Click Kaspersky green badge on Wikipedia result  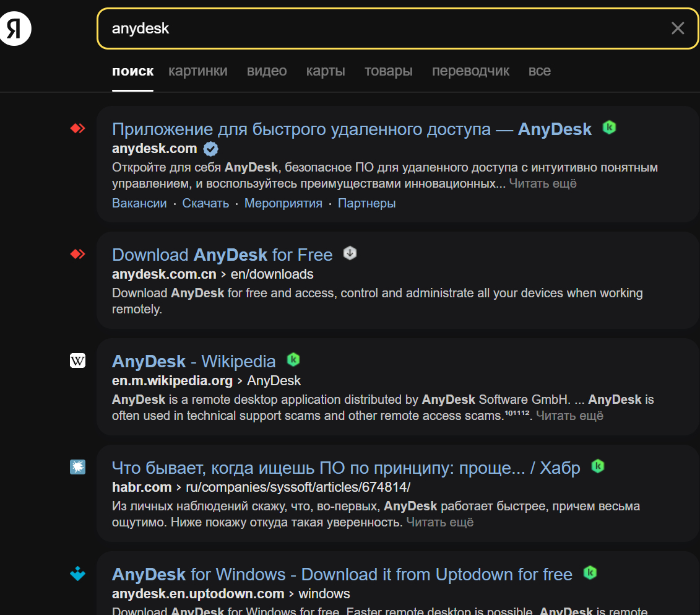[293, 360]
